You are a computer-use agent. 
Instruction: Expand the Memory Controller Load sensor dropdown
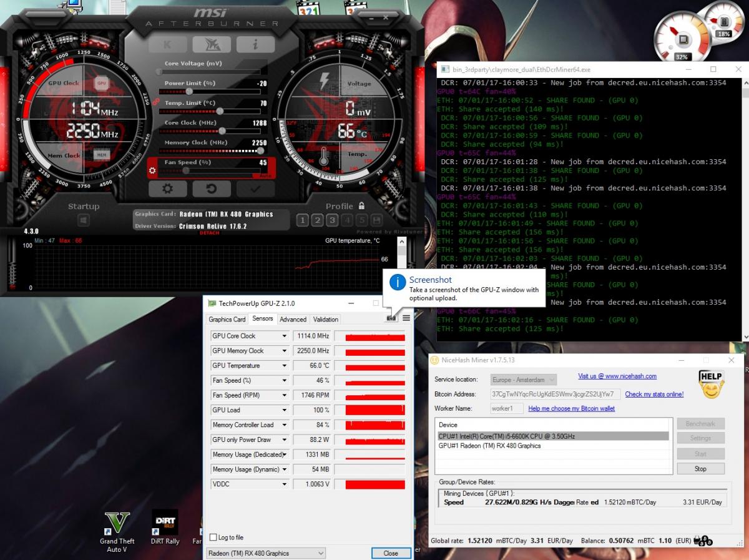[x=285, y=425]
